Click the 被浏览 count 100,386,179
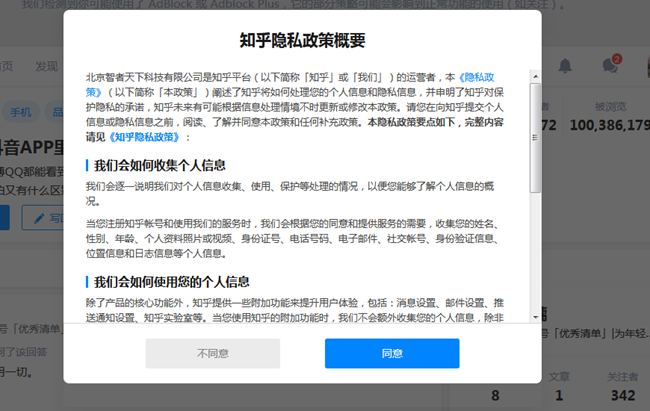This screenshot has width=650, height=411. pyautogui.click(x=609, y=125)
